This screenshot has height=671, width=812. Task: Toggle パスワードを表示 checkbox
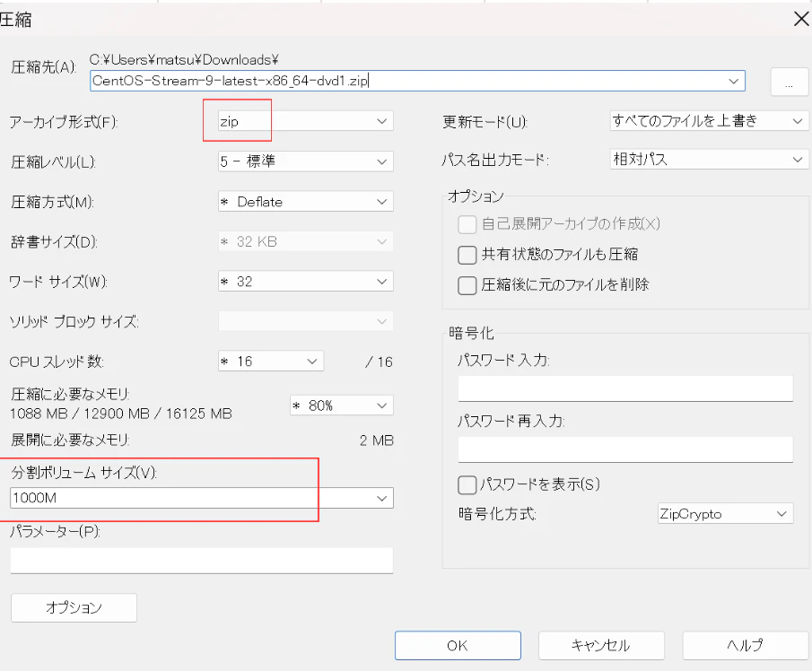(467, 484)
